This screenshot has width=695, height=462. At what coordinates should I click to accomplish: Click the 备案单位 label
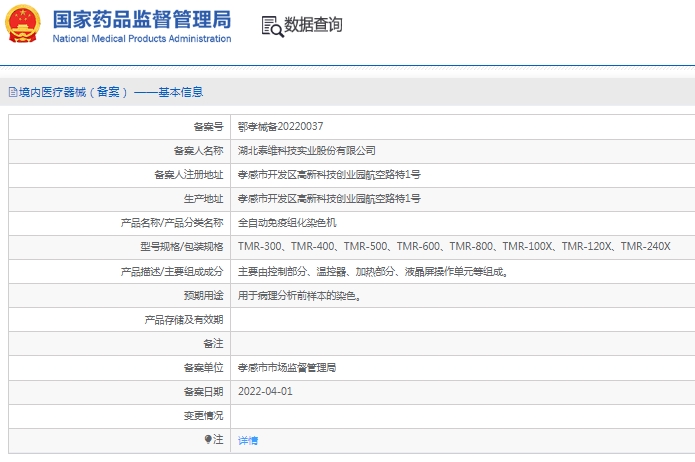click(x=203, y=368)
